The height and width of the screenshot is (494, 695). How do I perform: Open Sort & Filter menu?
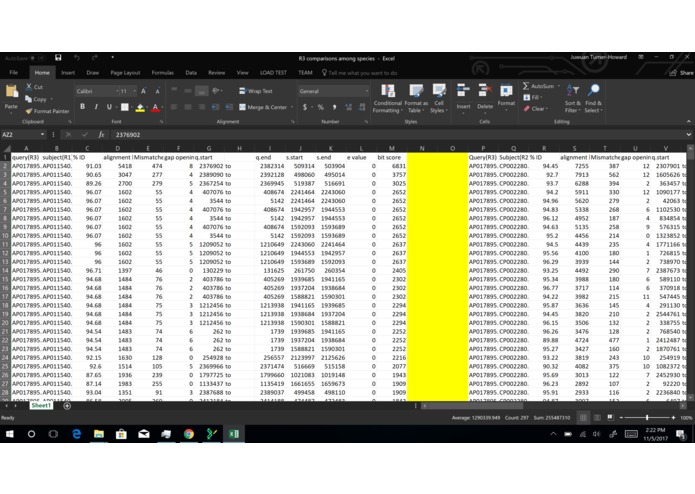(573, 98)
